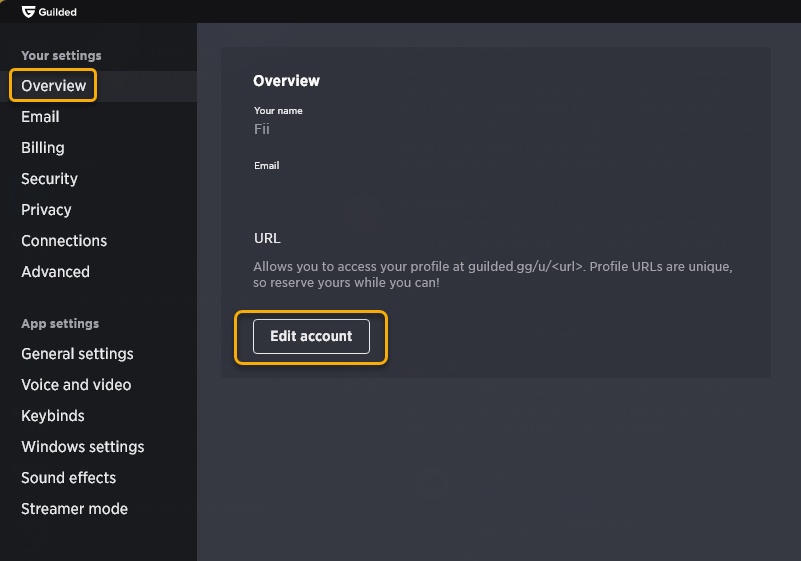This screenshot has width=801, height=561.
Task: Open General settings
Action: [x=77, y=354]
